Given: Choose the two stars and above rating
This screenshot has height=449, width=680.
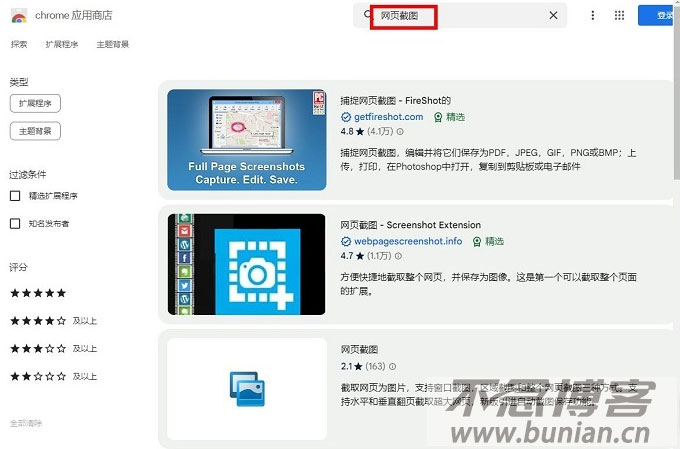Looking at the screenshot, I should point(38,376).
